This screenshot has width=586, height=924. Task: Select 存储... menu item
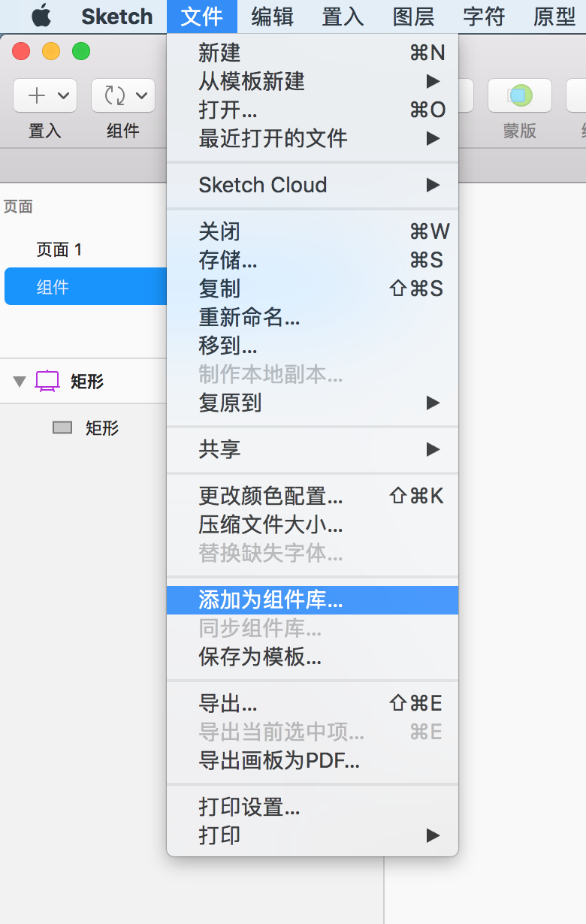click(313, 260)
